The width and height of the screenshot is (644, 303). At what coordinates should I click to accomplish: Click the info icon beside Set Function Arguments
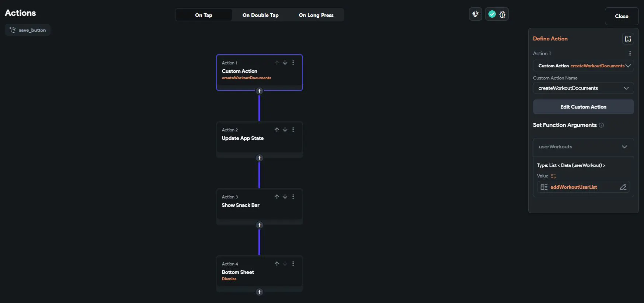[x=601, y=125]
